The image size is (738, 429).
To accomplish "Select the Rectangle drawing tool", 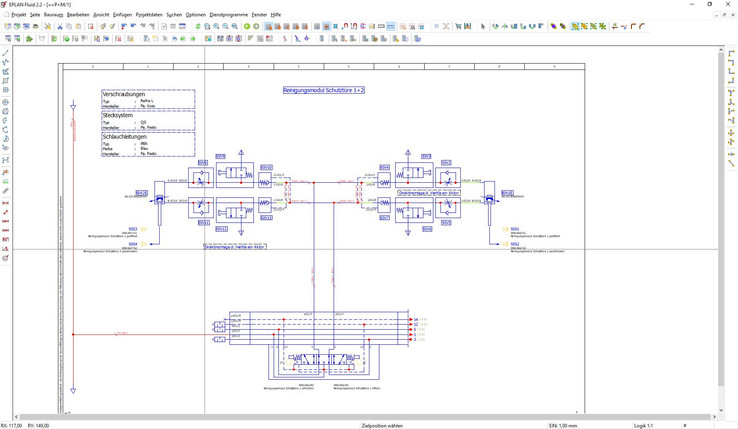I will tap(6, 81).
